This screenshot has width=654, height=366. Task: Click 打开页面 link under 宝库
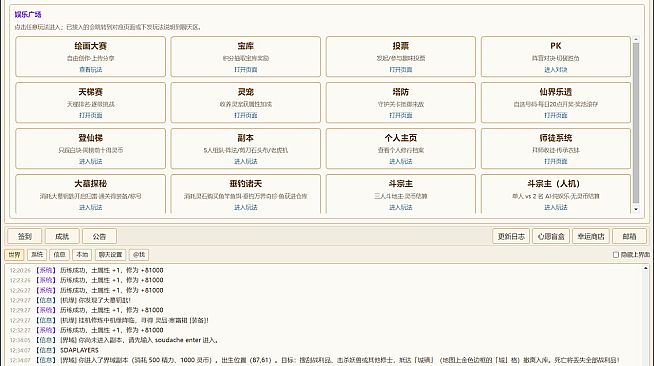click(246, 70)
